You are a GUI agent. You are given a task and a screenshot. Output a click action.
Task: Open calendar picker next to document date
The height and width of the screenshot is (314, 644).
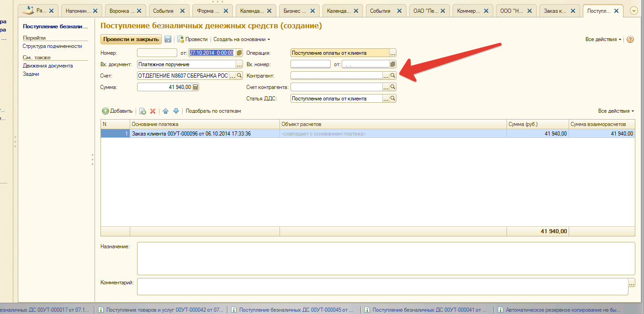point(239,53)
